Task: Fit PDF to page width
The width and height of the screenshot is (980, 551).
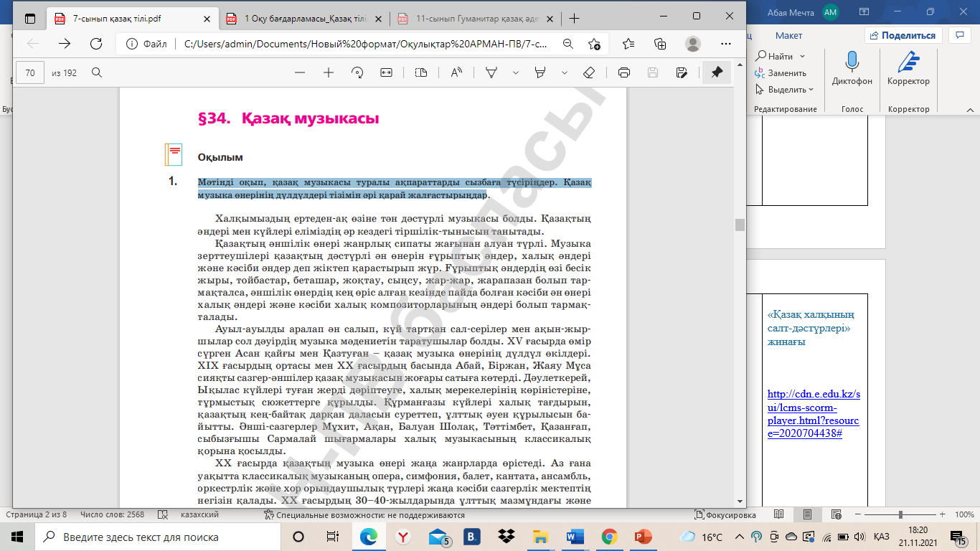Action: 386,72
